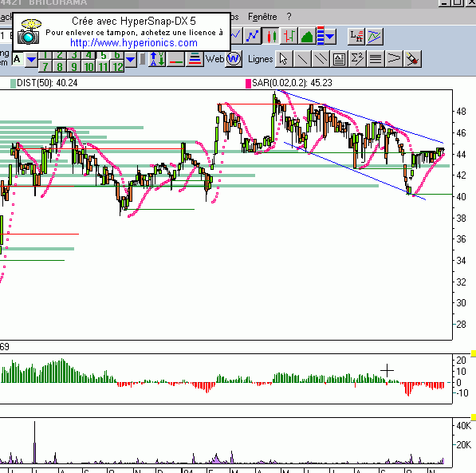Expand the dropdown next to A button
476x473 pixels.
[x=31, y=60]
